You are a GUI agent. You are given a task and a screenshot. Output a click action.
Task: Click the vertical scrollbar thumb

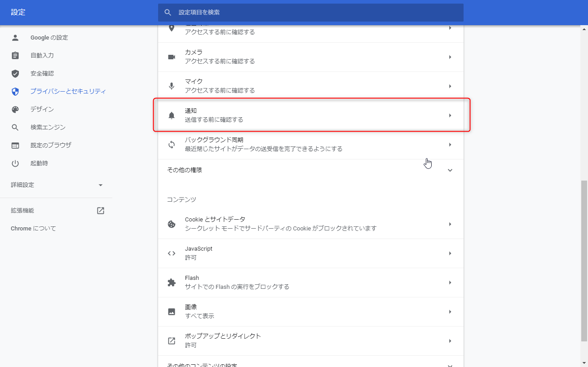tap(584, 261)
